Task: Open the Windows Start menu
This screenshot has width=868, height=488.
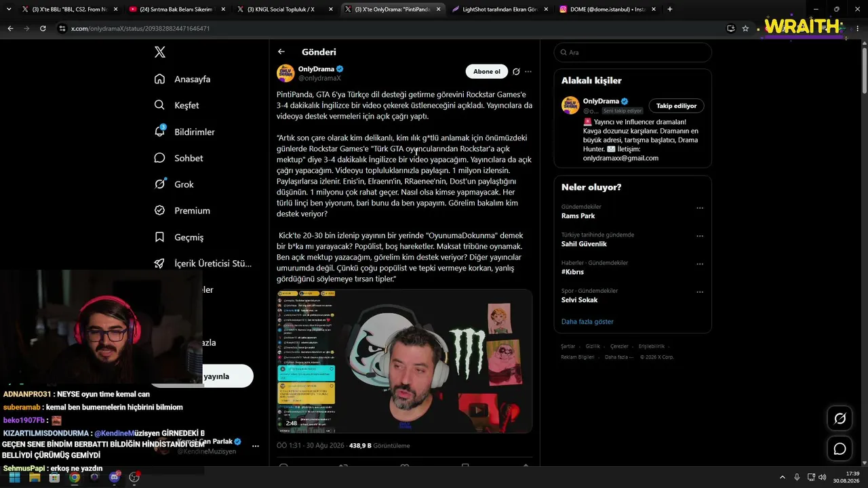Action: 14,477
